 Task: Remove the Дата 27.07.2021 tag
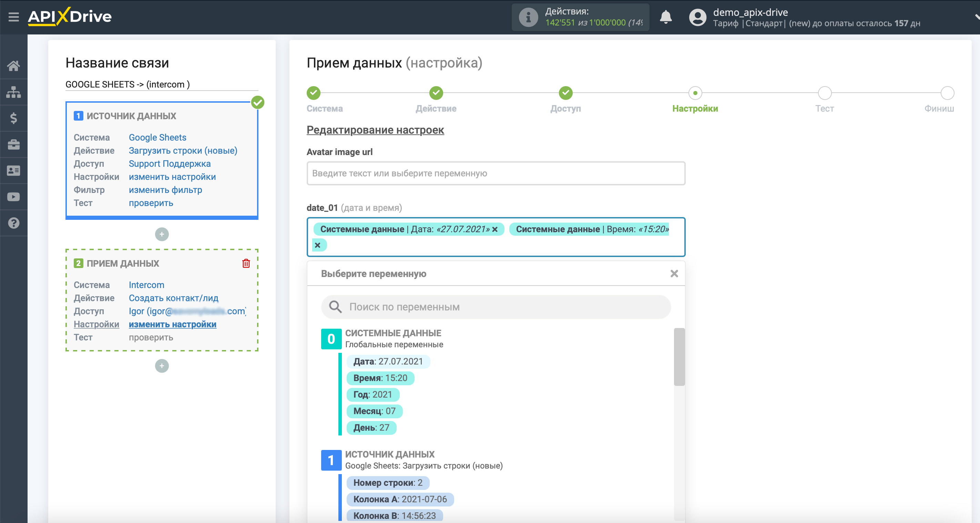point(494,229)
